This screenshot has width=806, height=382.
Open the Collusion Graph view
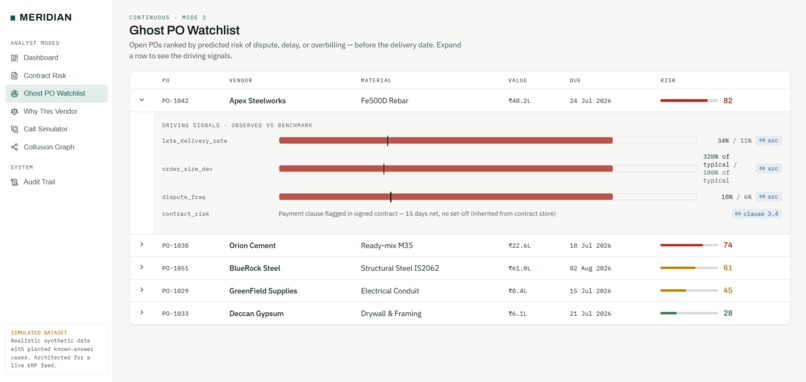coord(57,147)
